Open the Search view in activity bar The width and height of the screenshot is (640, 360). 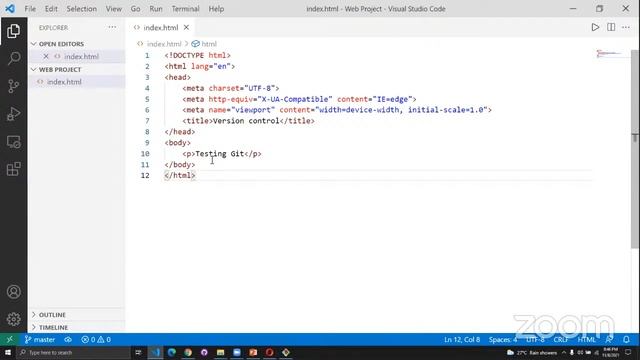[13, 58]
